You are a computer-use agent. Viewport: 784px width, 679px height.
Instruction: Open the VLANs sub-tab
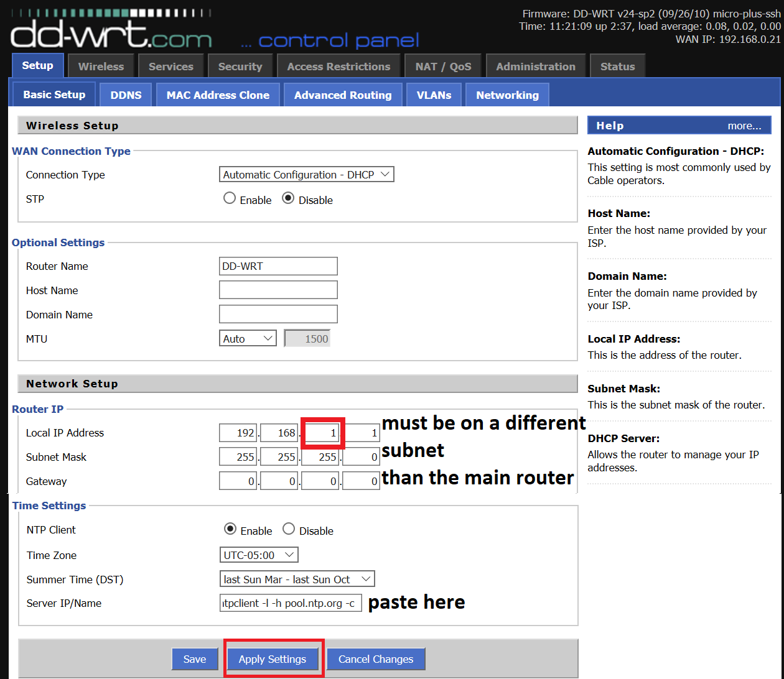click(434, 95)
